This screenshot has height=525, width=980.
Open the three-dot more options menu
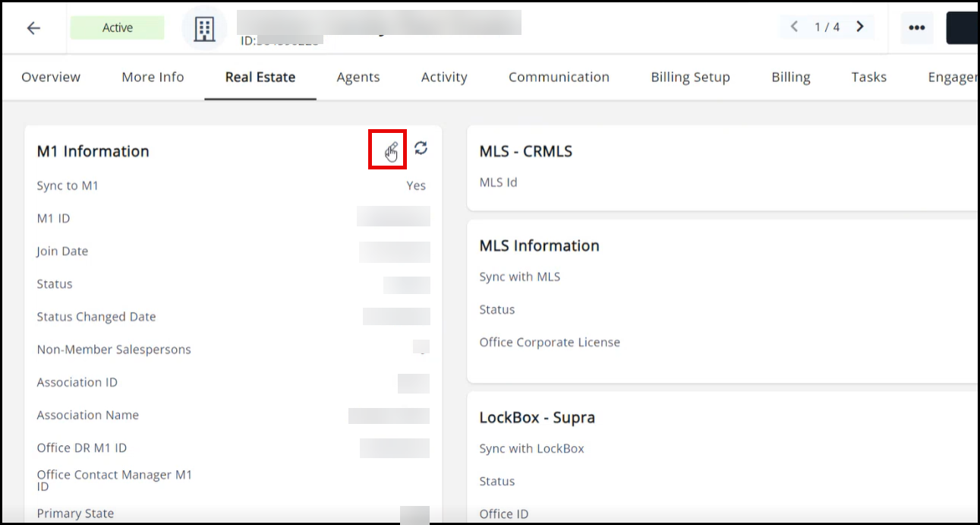click(x=917, y=28)
